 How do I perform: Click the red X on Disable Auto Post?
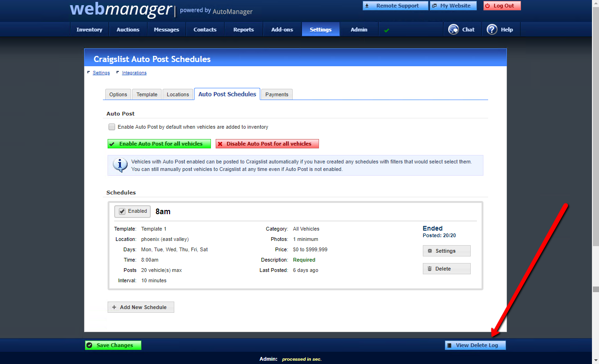tap(220, 144)
